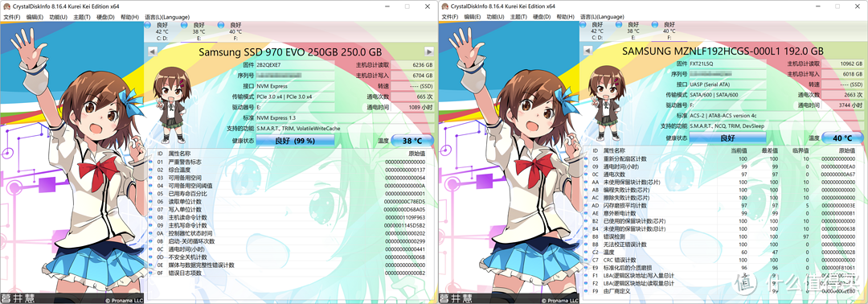Click CrystalDiskInfo app icon in right title bar

click(x=445, y=6)
